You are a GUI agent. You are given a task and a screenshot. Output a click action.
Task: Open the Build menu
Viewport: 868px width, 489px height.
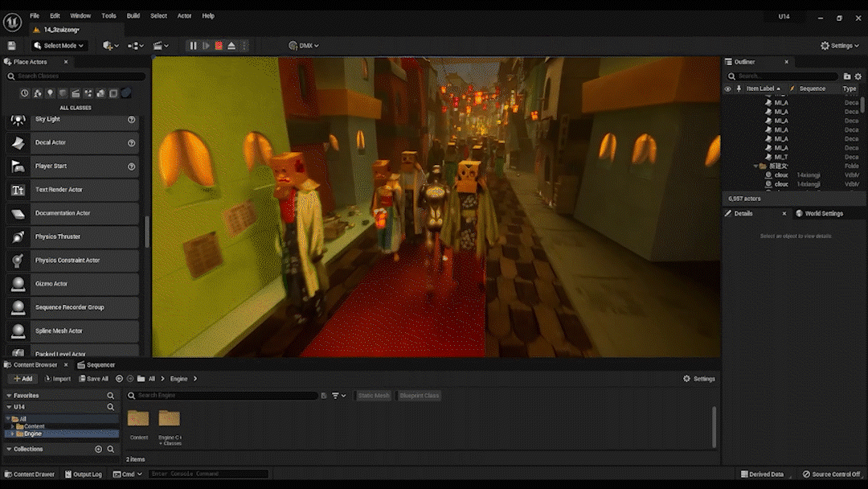pyautogui.click(x=133, y=16)
